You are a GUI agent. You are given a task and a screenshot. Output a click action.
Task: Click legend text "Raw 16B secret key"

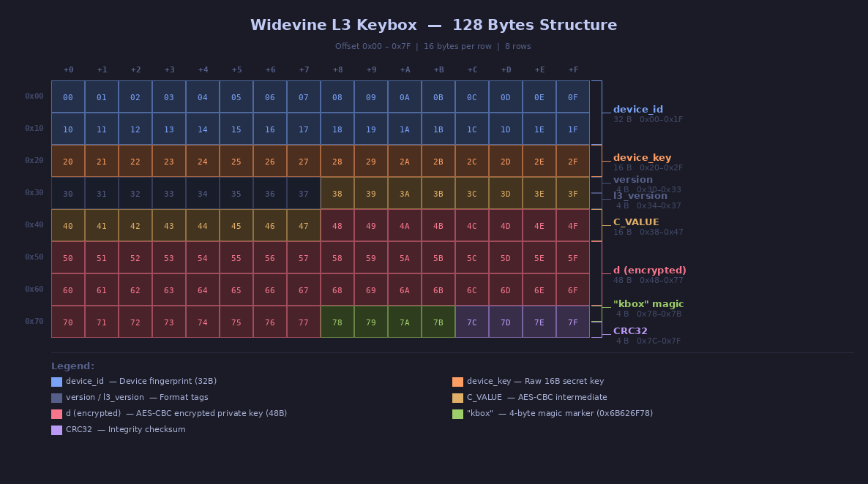click(564, 381)
